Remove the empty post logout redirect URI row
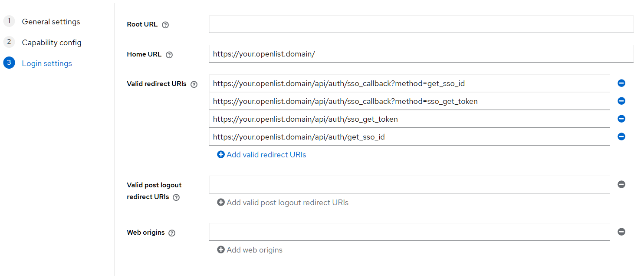 tap(621, 184)
